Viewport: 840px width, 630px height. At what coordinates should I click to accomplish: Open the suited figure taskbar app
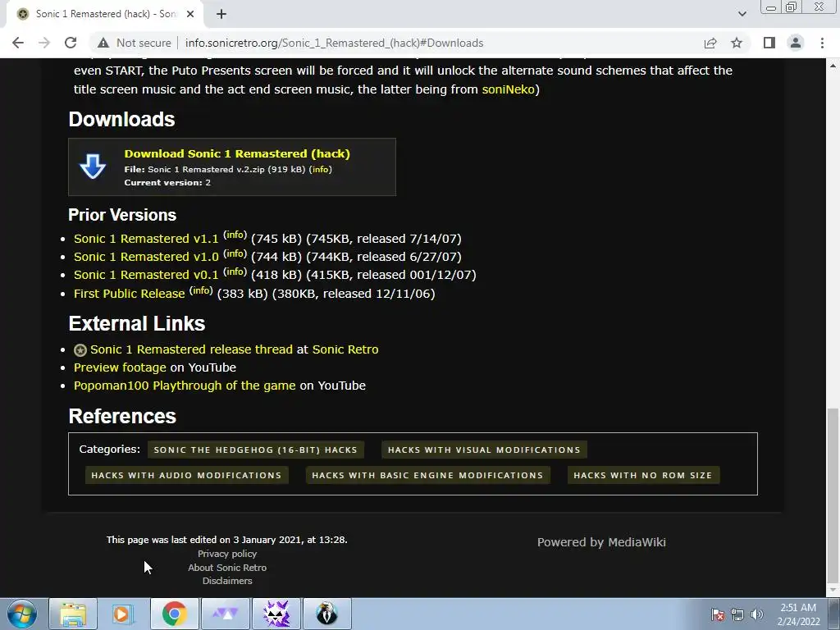point(326,614)
